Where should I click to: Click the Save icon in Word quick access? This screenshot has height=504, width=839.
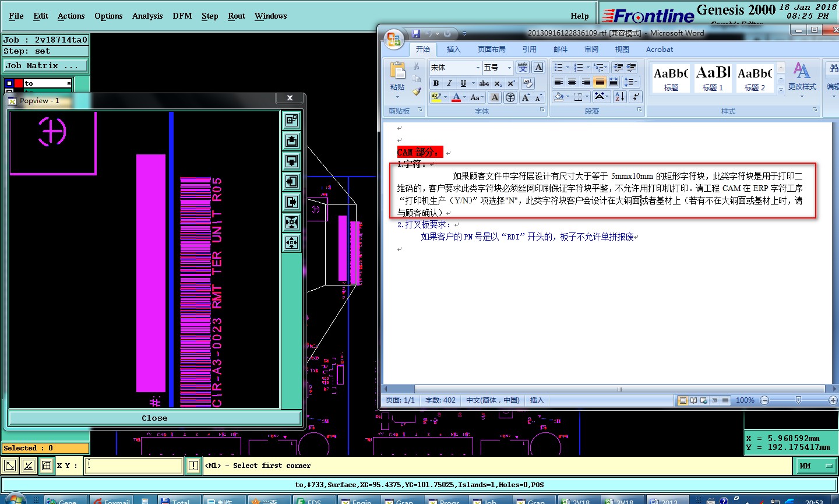coord(416,34)
